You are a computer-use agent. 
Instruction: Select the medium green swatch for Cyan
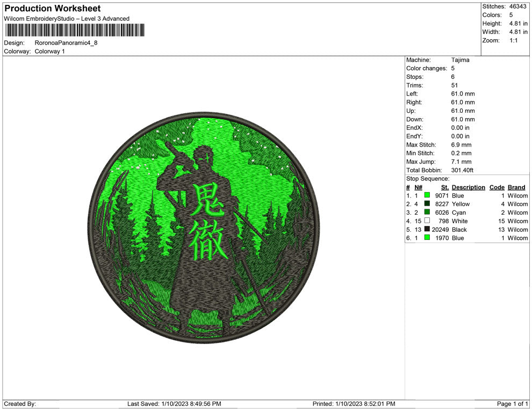(x=427, y=212)
